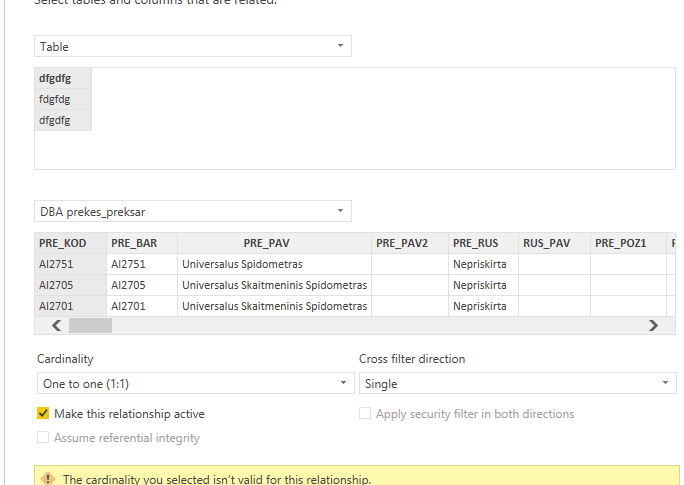Expand the Cardinality dropdown One to one (1:1)
684x485 pixels.
coord(195,383)
